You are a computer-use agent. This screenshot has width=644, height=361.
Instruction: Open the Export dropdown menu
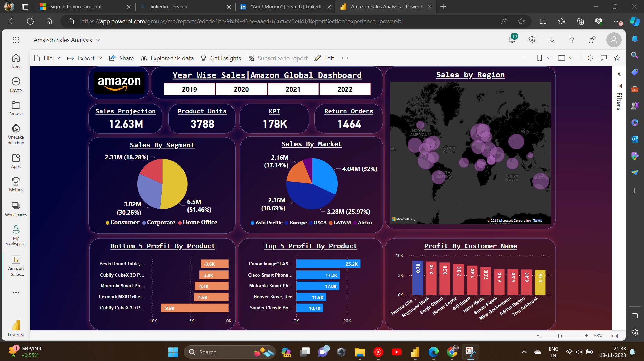pyautogui.click(x=85, y=58)
